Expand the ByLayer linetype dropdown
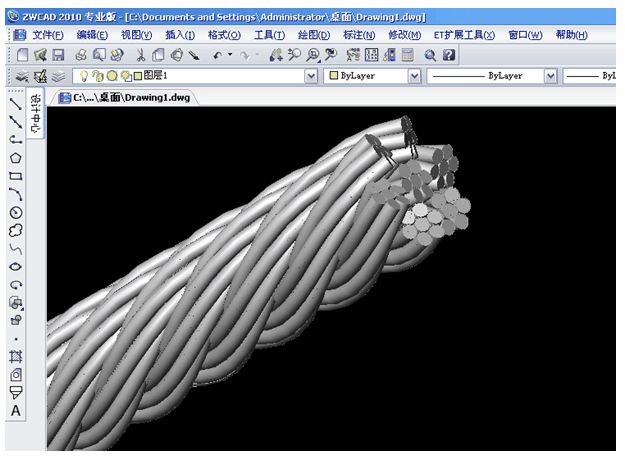The width and height of the screenshot is (625, 458). coord(550,76)
